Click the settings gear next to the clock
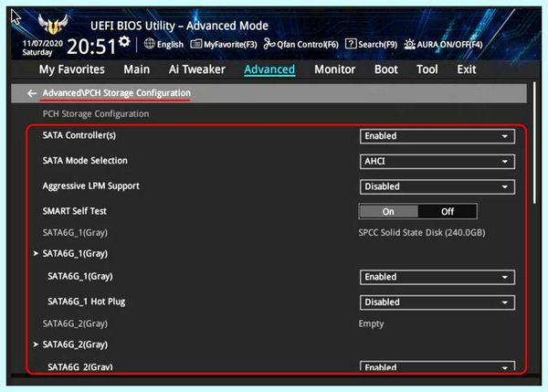Screen dimensions: 548x392 [124, 42]
